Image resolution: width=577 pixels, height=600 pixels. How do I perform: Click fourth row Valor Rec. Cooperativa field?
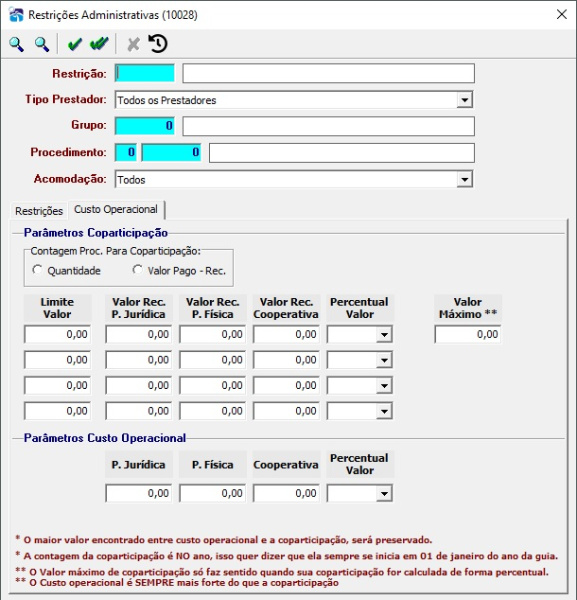point(286,411)
